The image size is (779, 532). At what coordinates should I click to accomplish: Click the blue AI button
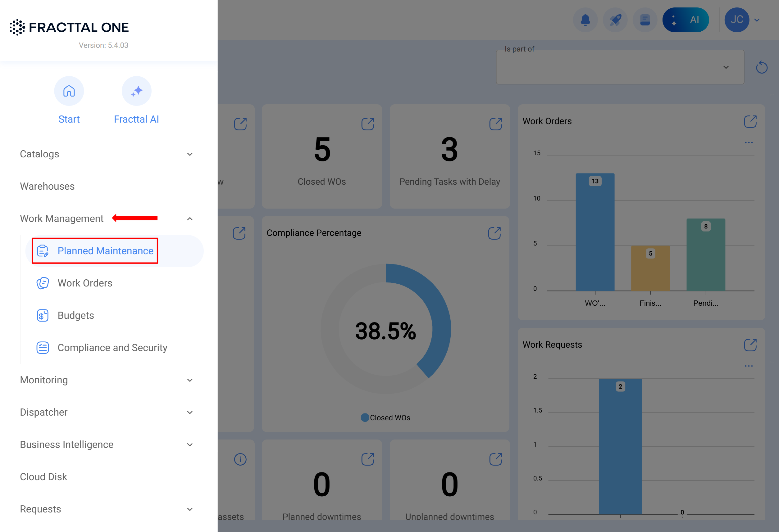[x=685, y=20]
